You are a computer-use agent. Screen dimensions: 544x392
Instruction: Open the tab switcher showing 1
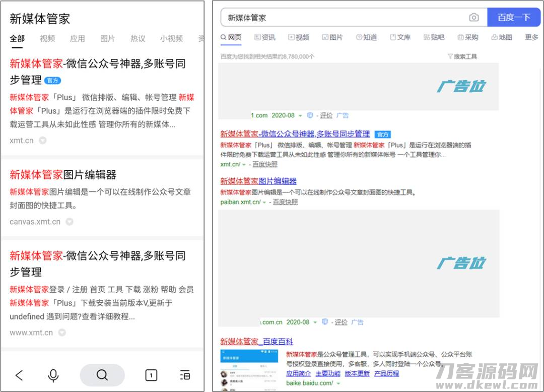click(151, 375)
